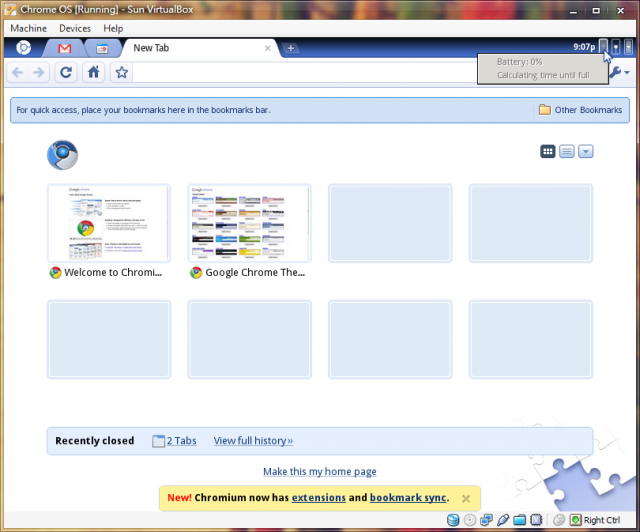640x532 pixels.
Task: Click the Welcome to Chromi... title link
Action: 113,272
